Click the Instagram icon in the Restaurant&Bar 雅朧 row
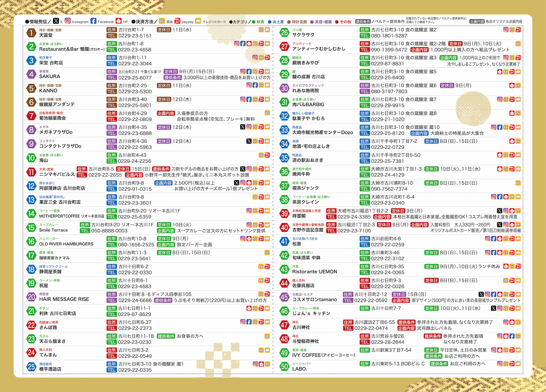Image resolution: width=546 pixels, height=392 pixels. click(x=237, y=43)
